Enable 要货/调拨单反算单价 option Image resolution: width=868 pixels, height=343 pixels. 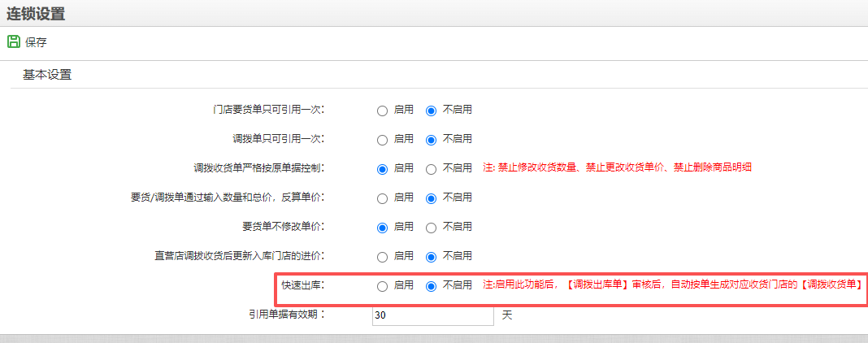(382, 198)
